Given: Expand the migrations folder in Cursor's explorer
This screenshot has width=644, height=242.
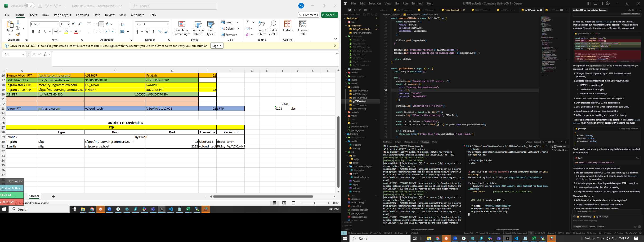Looking at the screenshot, I should pos(346,69).
